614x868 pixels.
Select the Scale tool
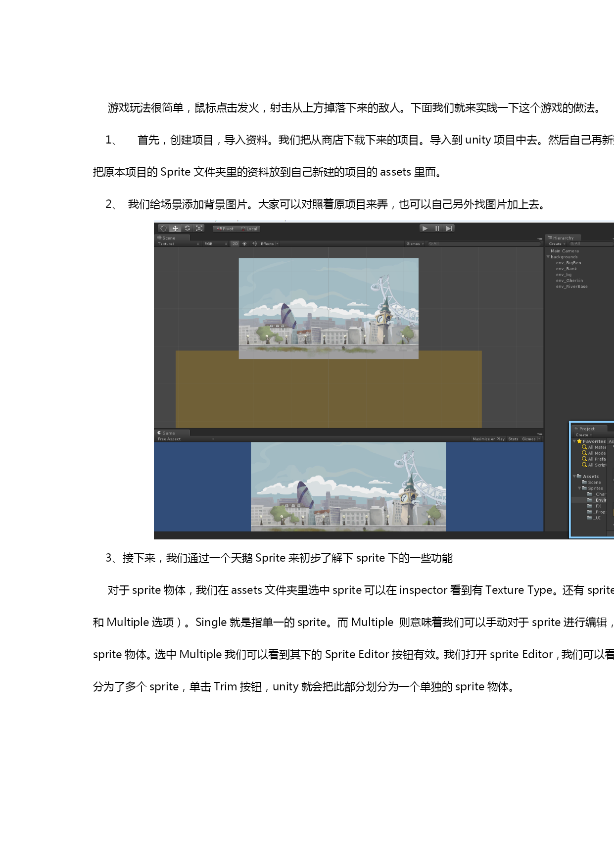click(199, 229)
